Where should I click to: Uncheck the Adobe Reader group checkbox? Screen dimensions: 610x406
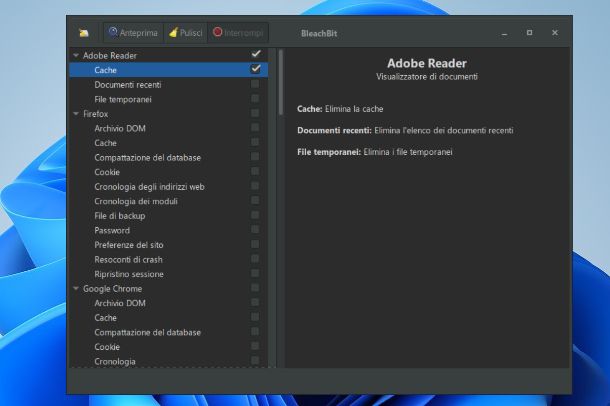[x=256, y=54]
